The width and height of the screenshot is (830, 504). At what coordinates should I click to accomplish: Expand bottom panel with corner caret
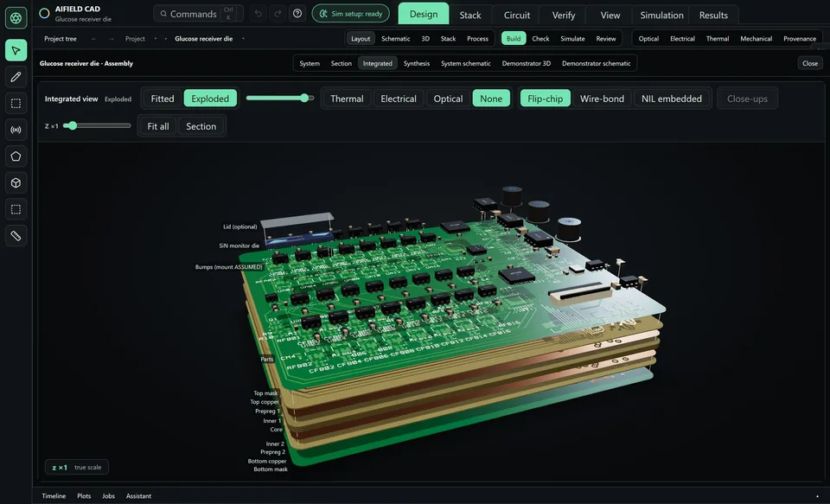(x=817, y=496)
